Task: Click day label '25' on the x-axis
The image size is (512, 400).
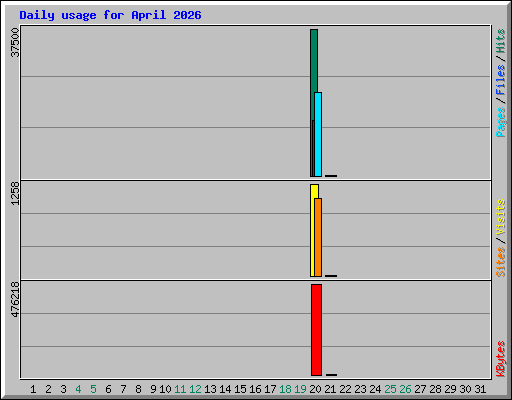Action: (x=390, y=389)
